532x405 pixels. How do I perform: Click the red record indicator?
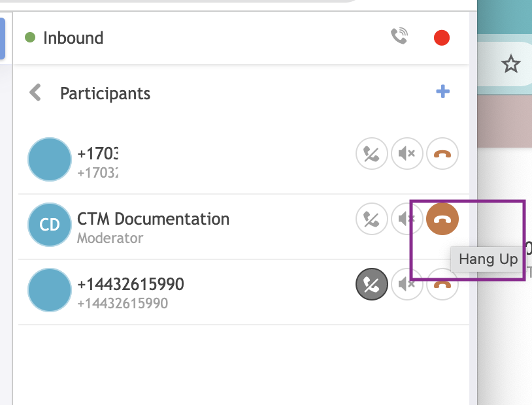[442, 38]
